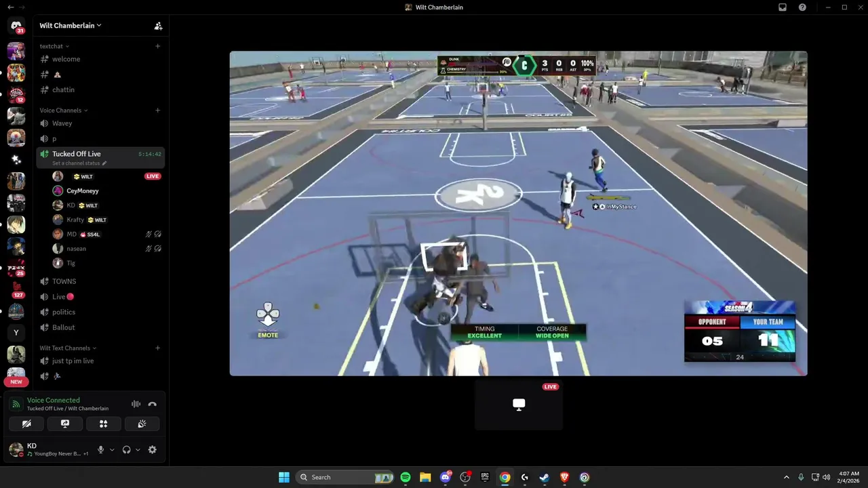Image resolution: width=868 pixels, height=488 pixels.
Task: Open the Windows Start menu
Action: coord(284,477)
